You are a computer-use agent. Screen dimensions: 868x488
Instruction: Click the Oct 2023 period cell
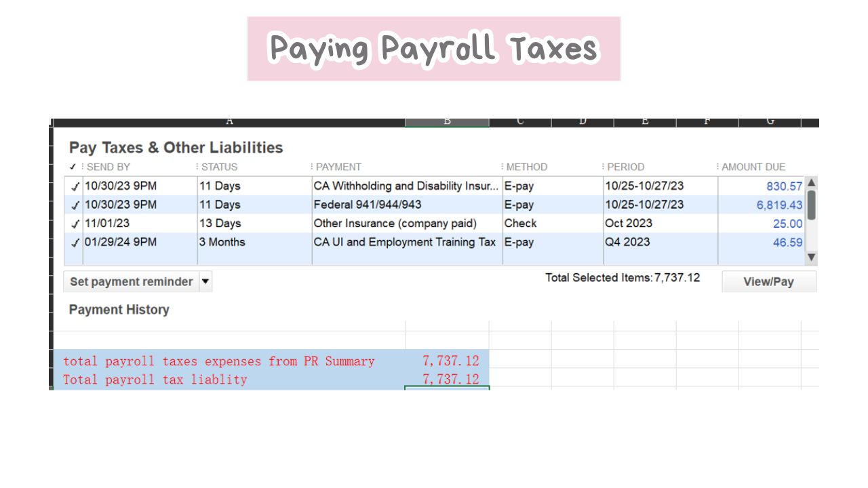point(629,223)
